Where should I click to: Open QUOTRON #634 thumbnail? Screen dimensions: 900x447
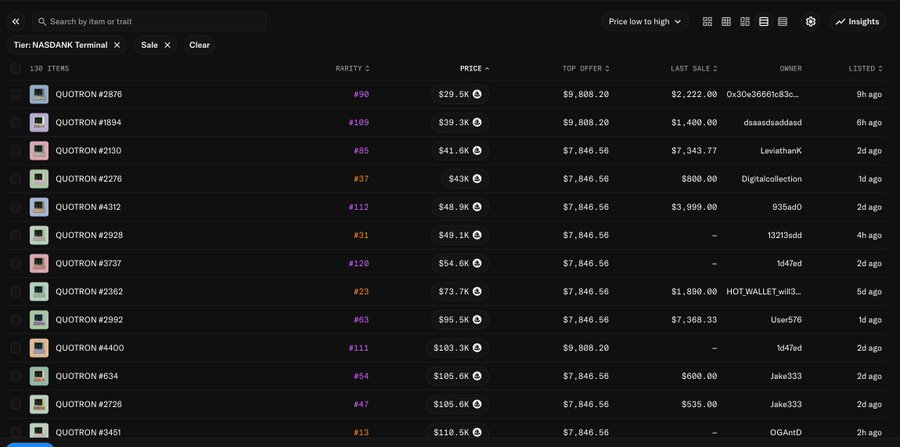click(x=39, y=376)
